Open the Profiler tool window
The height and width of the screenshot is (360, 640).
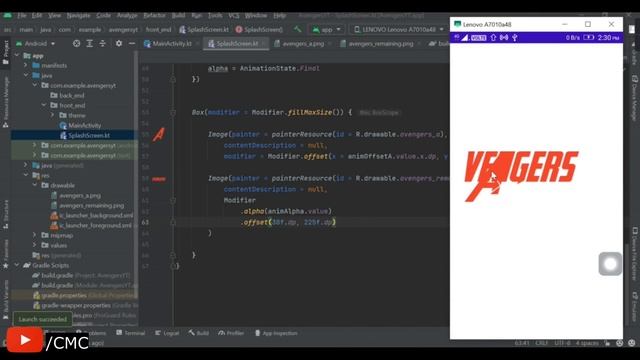[231, 333]
